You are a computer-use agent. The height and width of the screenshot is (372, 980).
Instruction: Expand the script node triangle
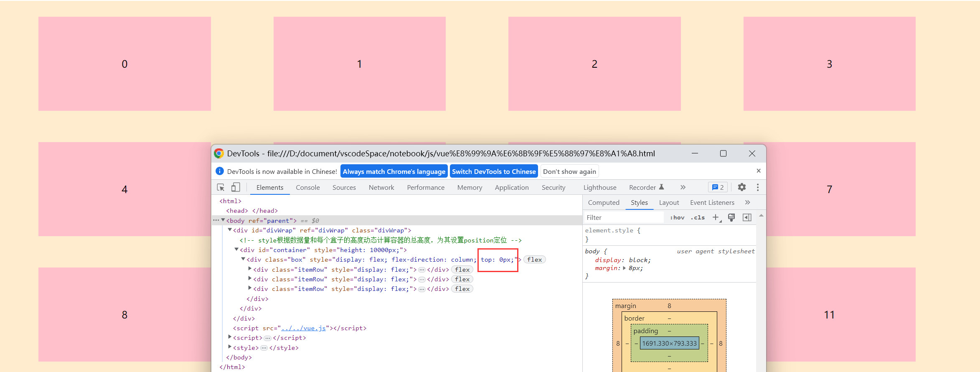click(230, 337)
